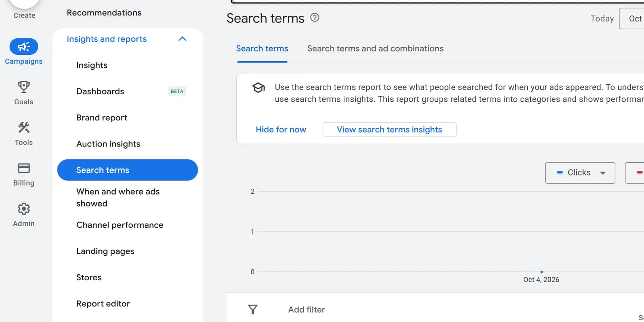
Task: Collapse the Insights and reports section
Action: [x=182, y=39]
